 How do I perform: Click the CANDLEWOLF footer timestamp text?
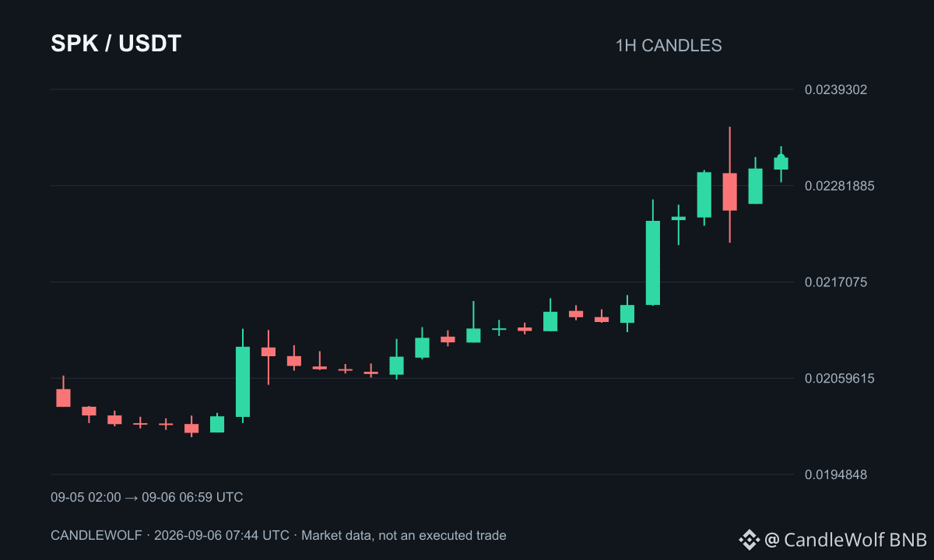pyautogui.click(x=170, y=535)
